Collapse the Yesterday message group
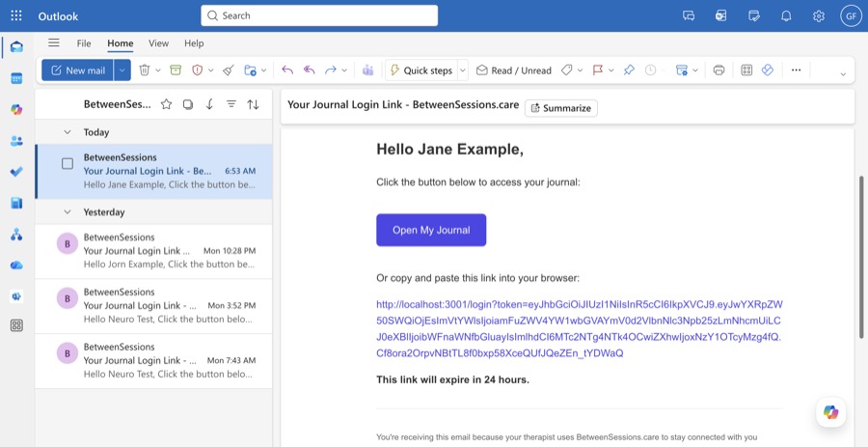The height and width of the screenshot is (447, 868). pos(68,212)
